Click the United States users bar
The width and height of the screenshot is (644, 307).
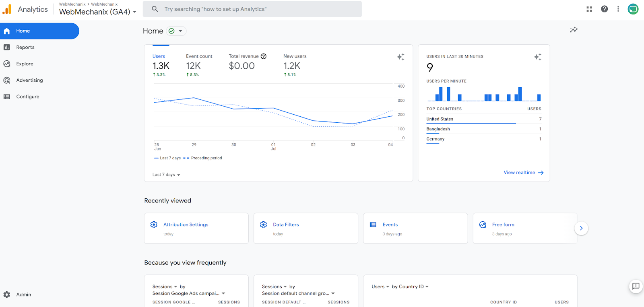(x=471, y=123)
